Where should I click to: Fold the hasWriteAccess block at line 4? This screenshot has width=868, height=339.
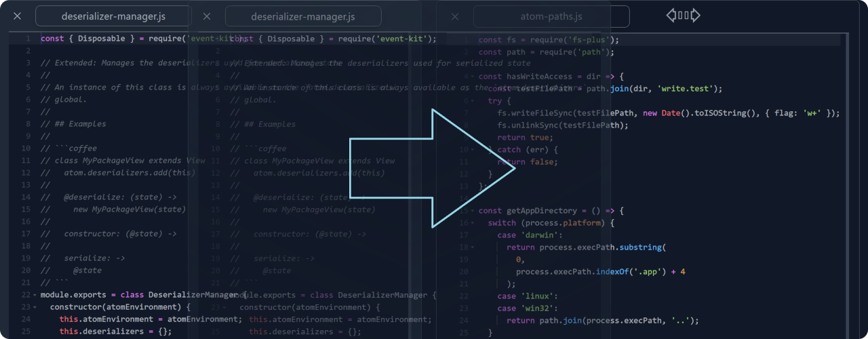click(x=473, y=77)
